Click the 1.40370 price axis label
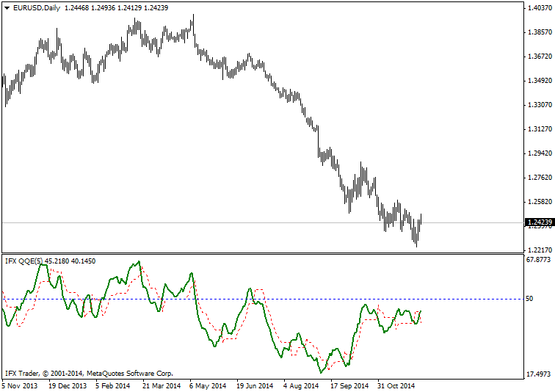Image resolution: width=555 pixels, height=392 pixels. (x=539, y=8)
